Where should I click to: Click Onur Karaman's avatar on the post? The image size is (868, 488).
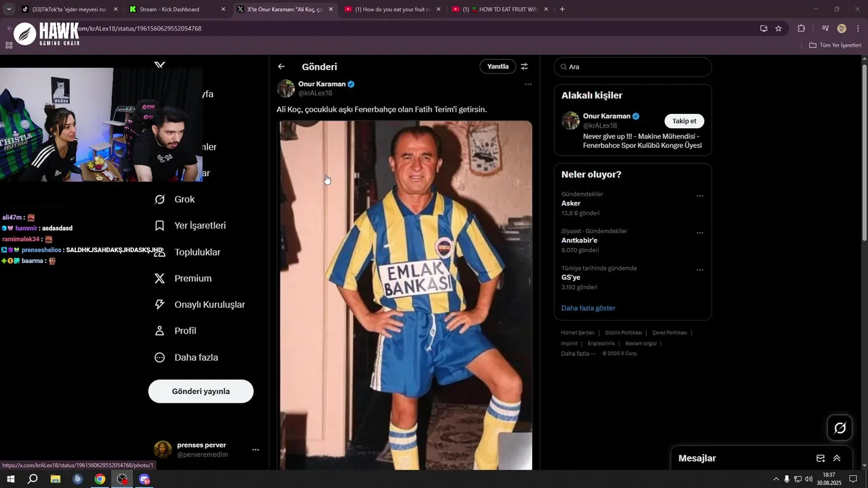285,88
